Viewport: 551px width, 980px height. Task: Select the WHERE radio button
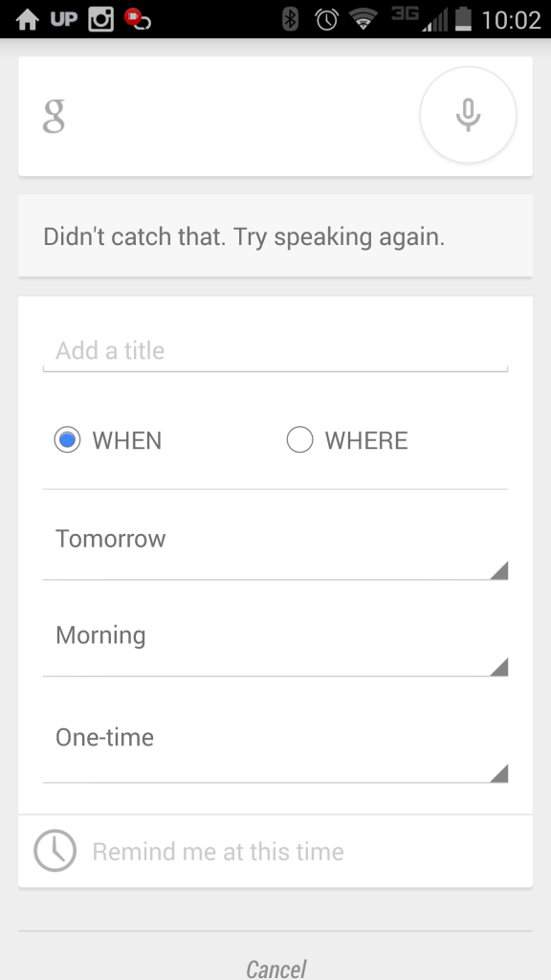coord(299,440)
